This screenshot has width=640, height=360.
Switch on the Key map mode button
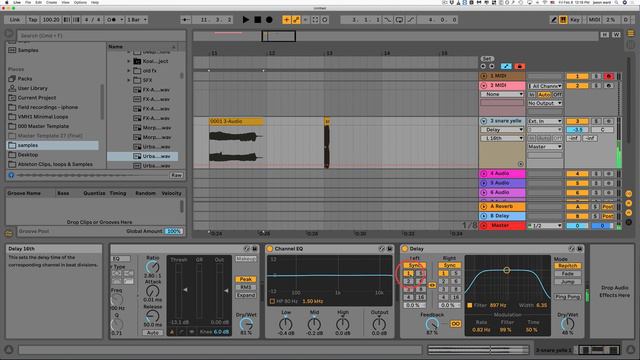[x=575, y=20]
